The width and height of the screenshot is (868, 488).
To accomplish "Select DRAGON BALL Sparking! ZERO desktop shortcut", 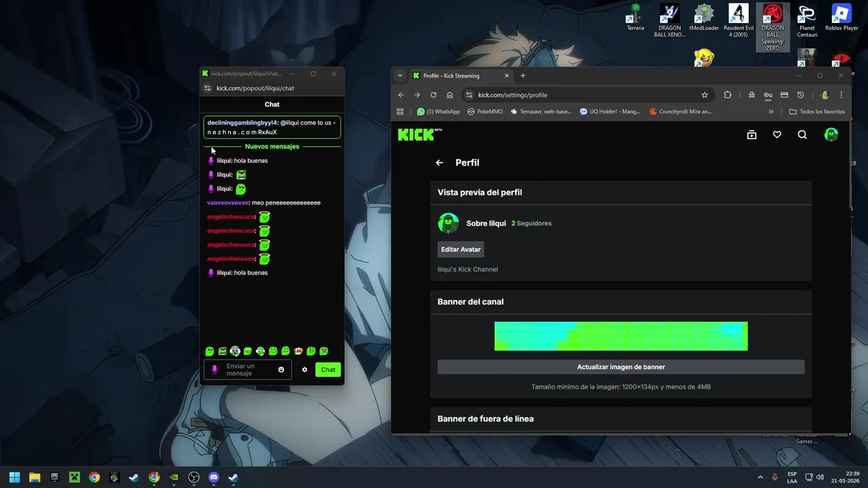I will click(x=772, y=27).
